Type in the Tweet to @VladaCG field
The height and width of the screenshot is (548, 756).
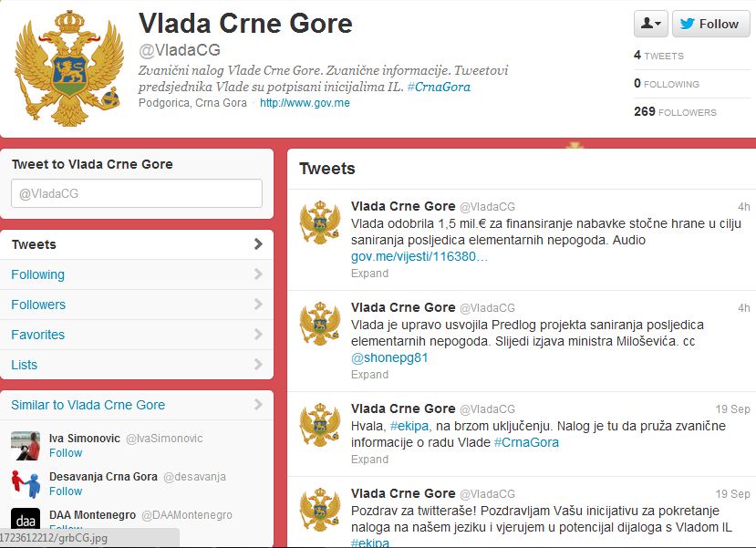click(x=137, y=193)
